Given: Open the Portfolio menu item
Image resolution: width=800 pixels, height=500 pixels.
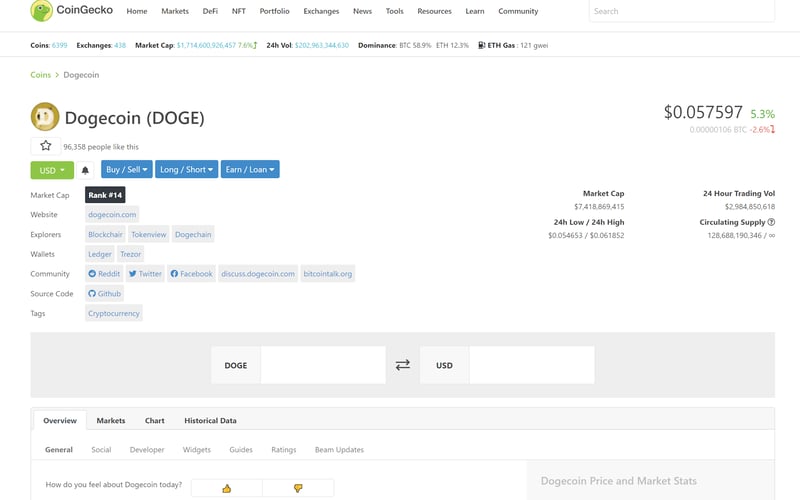Looking at the screenshot, I should (274, 11).
